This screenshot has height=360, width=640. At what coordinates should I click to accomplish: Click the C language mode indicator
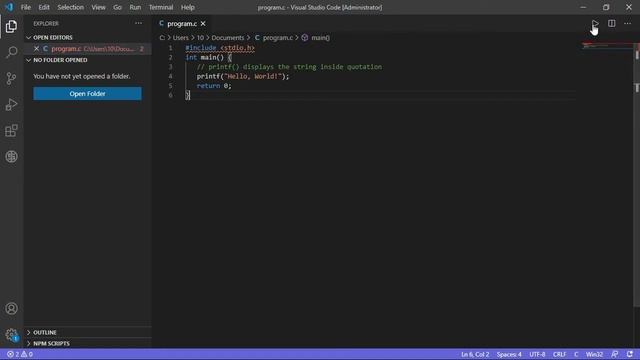[576, 354]
